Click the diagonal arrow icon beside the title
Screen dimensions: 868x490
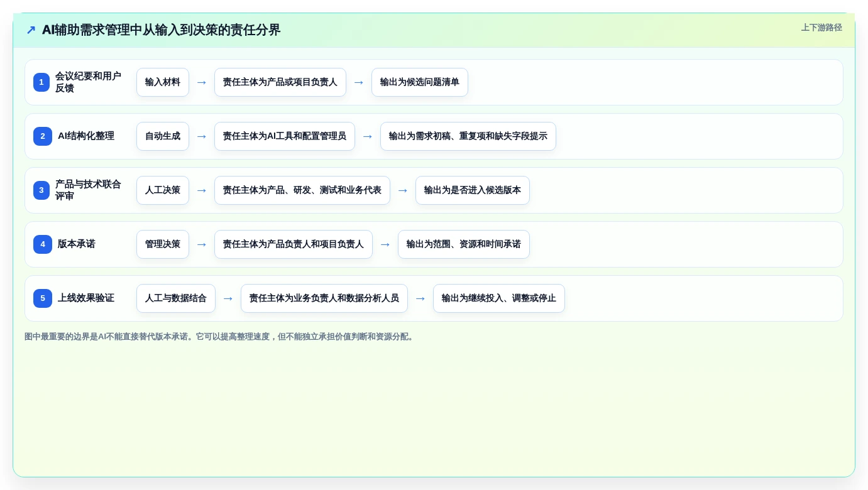(31, 30)
